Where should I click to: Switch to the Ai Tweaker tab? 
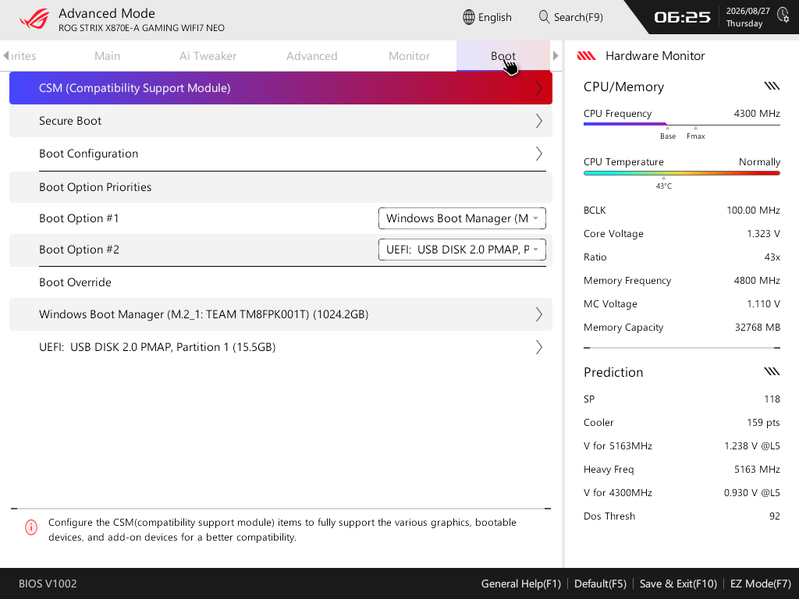tap(207, 56)
